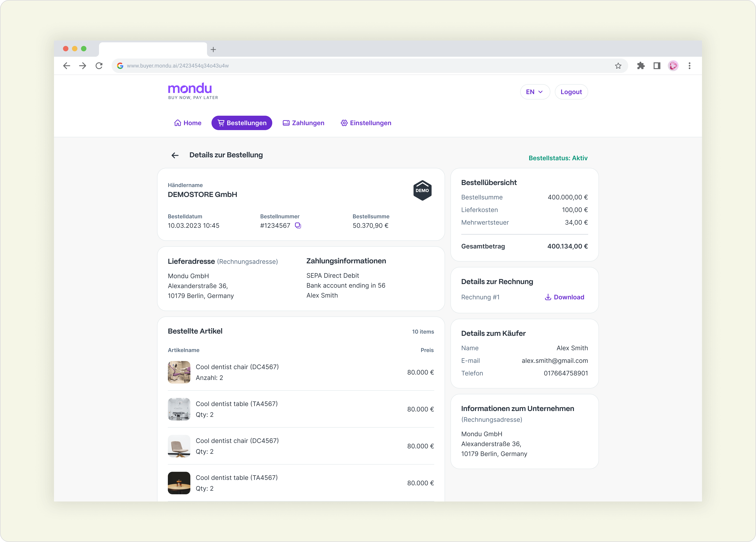Open the Zahlungen tab
Image resolution: width=756 pixels, height=542 pixels.
pyautogui.click(x=303, y=123)
